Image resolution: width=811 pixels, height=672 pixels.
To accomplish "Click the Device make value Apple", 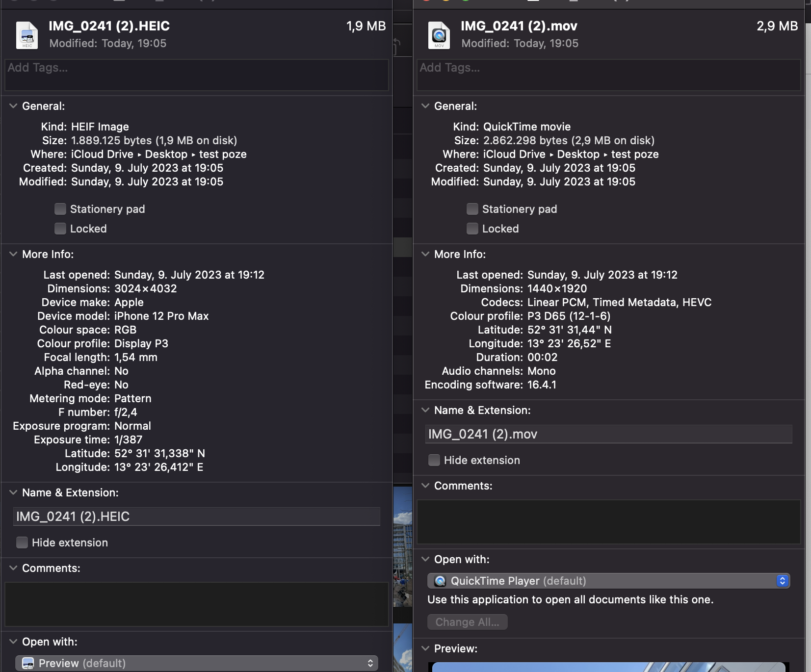I will coord(129,302).
